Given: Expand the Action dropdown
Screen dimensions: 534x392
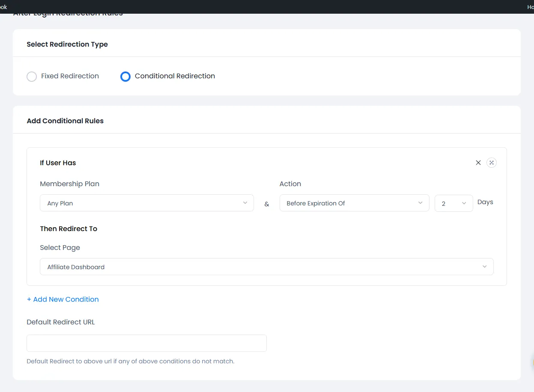Looking at the screenshot, I should tap(354, 203).
